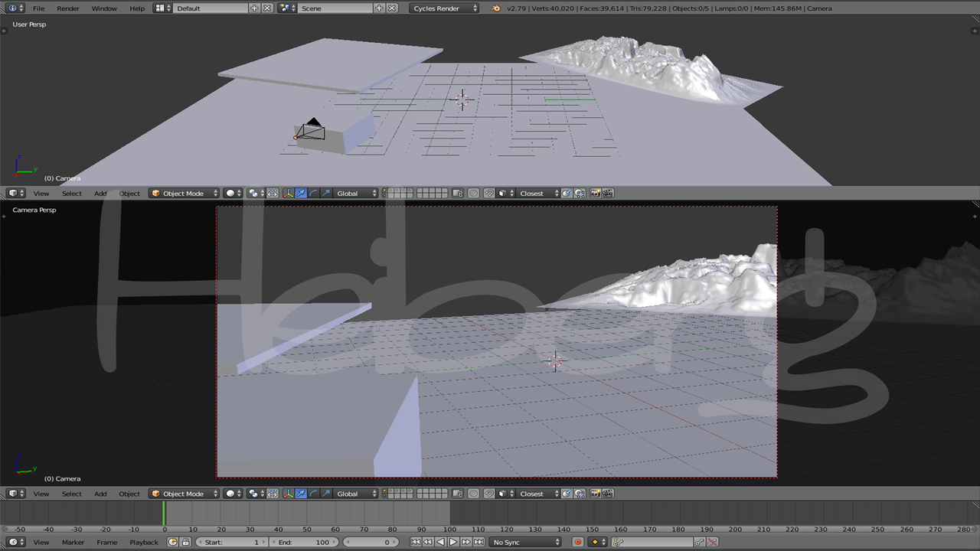The image size is (980, 551).
Task: Click the Start frame field
Action: coord(231,542)
